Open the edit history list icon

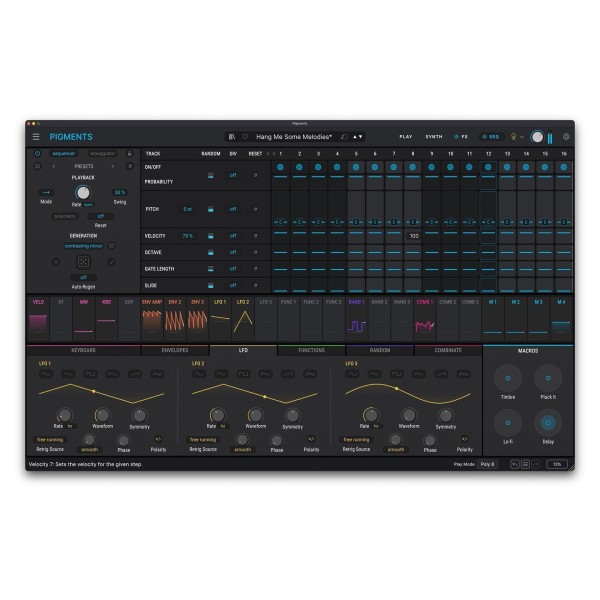tap(525, 464)
